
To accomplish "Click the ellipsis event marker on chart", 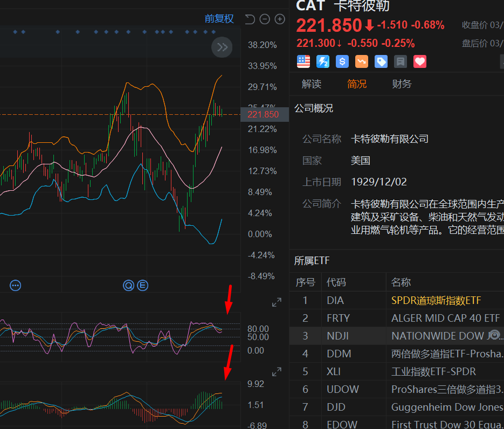I will pos(16,285).
